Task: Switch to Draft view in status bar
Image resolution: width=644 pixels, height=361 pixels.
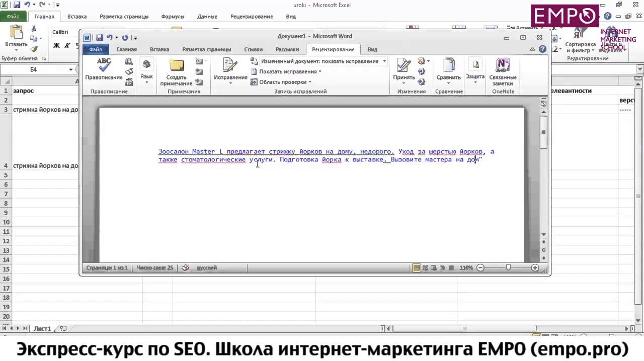Action: click(451, 268)
